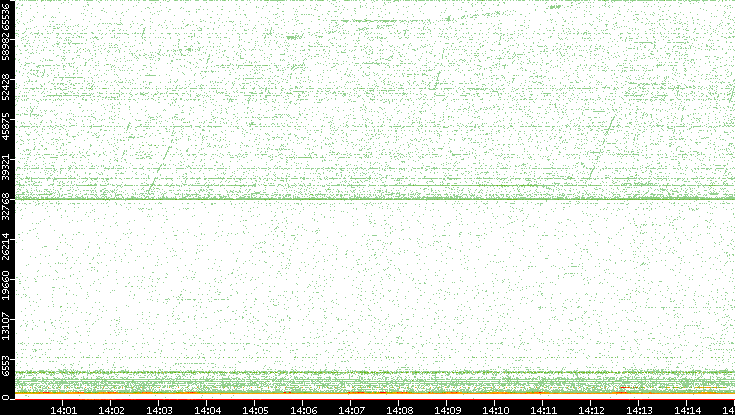Click the 26214 vertical axis label

(x=5, y=246)
